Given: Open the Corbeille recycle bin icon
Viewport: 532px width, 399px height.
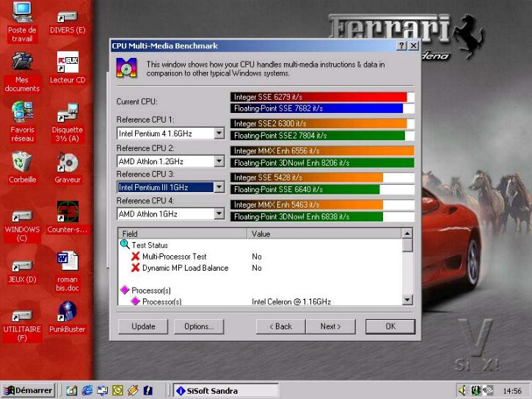Looking at the screenshot, I should [22, 161].
